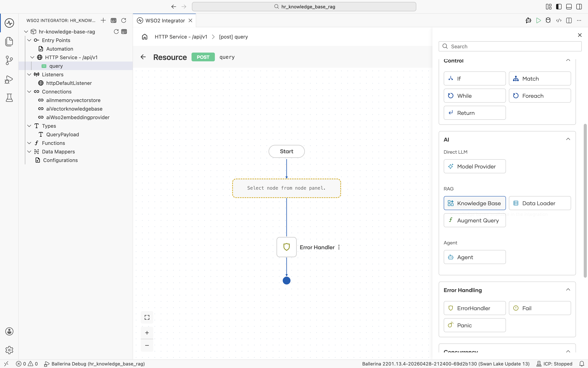
Task: Open Configurations item
Action: coord(76,160)
